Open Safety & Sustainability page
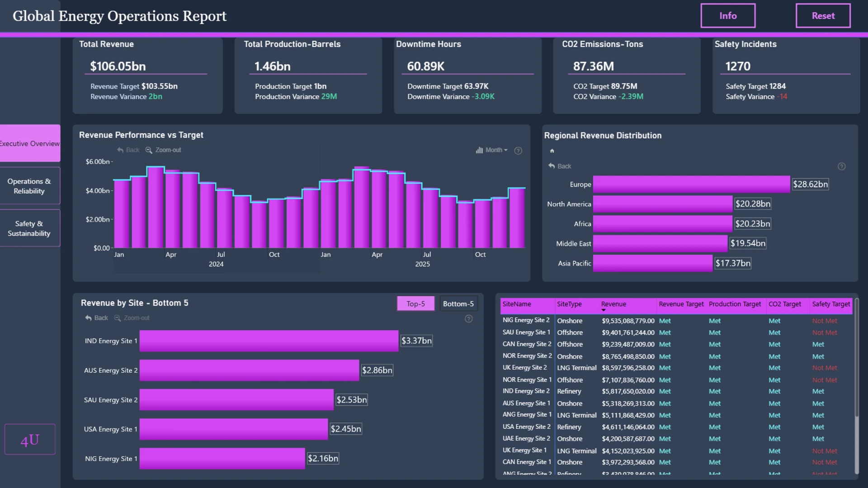Image resolution: width=868 pixels, height=488 pixels. click(x=29, y=228)
